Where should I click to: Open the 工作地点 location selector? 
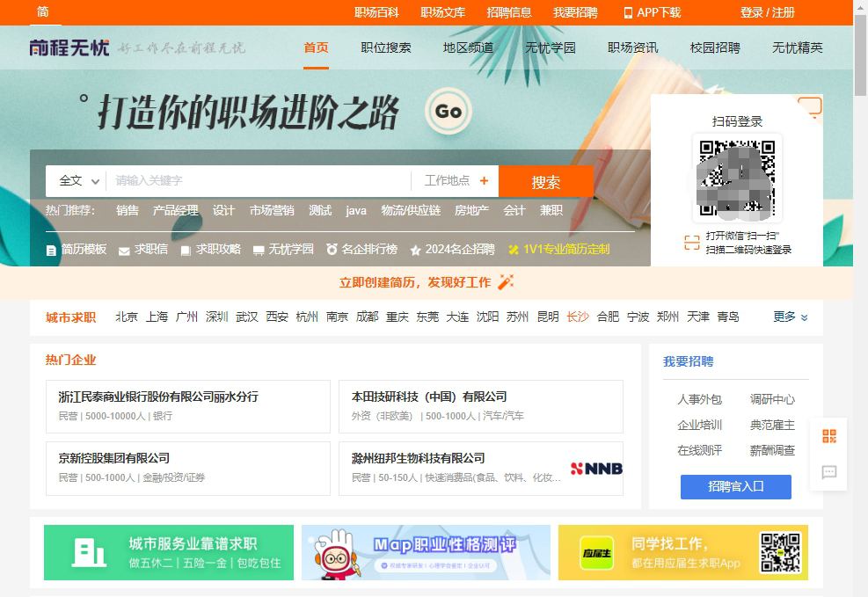(x=455, y=181)
